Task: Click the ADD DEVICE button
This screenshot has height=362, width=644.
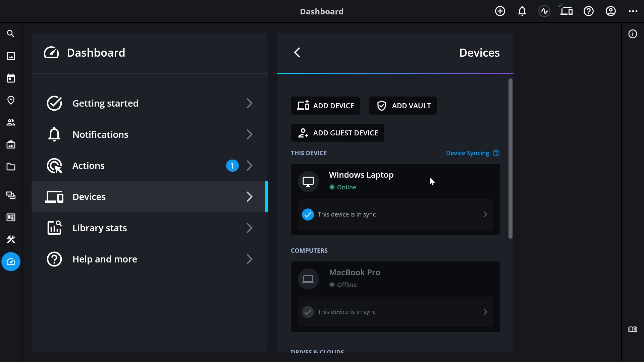Action: [x=325, y=106]
